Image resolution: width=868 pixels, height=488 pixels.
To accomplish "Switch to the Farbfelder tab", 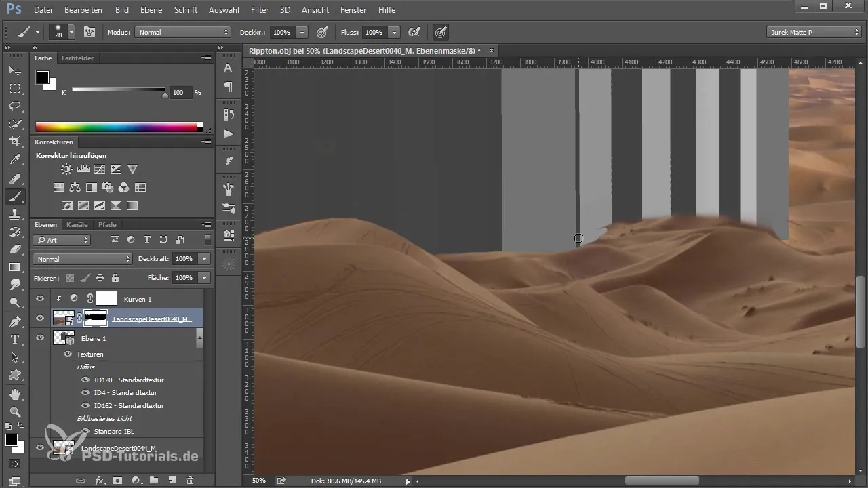I will coord(77,58).
